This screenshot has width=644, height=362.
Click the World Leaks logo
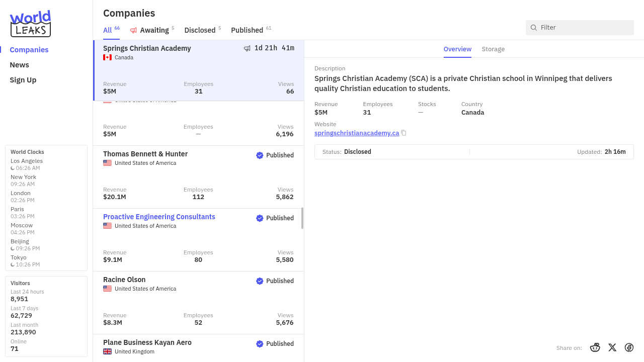[x=31, y=24]
